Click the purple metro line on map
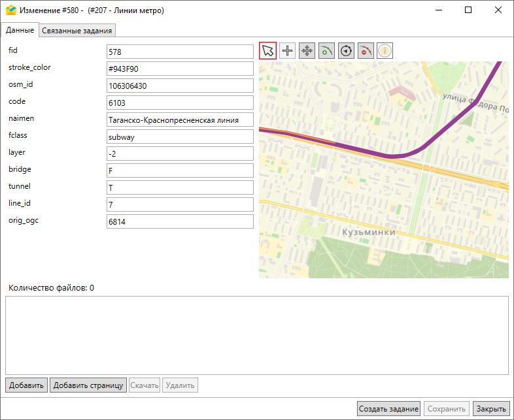 tap(366, 152)
